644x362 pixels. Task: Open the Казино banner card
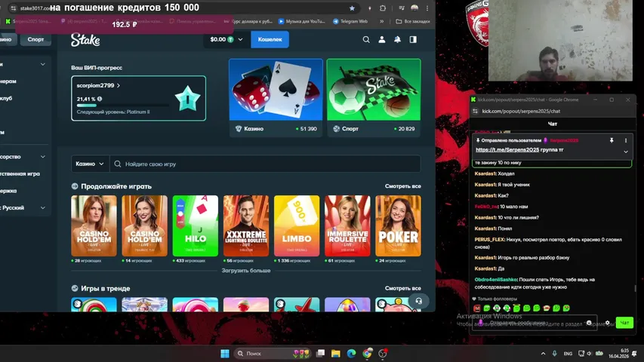276,98
